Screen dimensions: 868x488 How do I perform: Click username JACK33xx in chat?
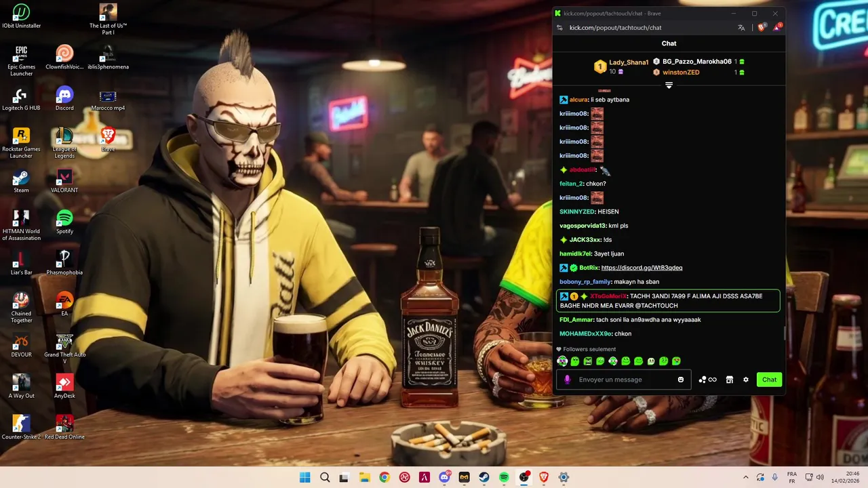pyautogui.click(x=585, y=240)
